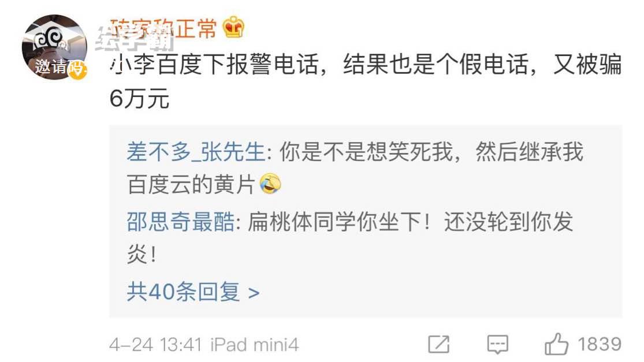Image resolution: width=644 pixels, height=362 pixels.
Task: Tap the orange verified badge on avatar
Action: [x=78, y=70]
